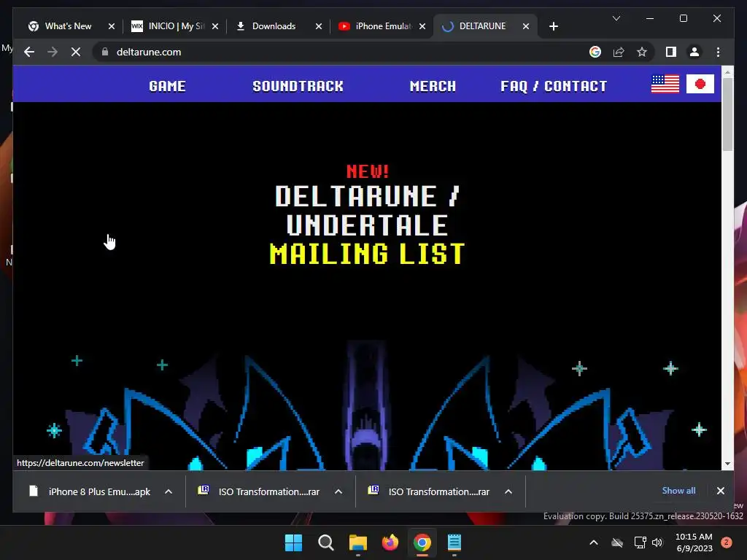Image resolution: width=747 pixels, height=560 pixels.
Task: Click the scrollbar down arrow
Action: pos(727,464)
